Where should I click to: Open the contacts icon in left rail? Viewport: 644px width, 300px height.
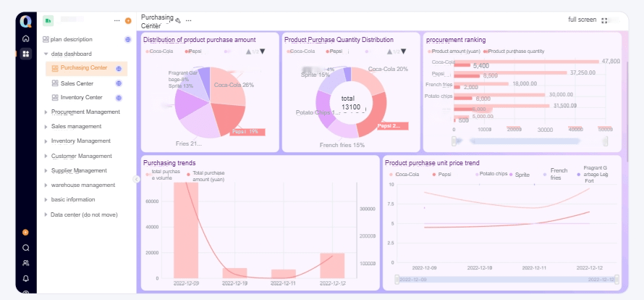[x=26, y=263]
